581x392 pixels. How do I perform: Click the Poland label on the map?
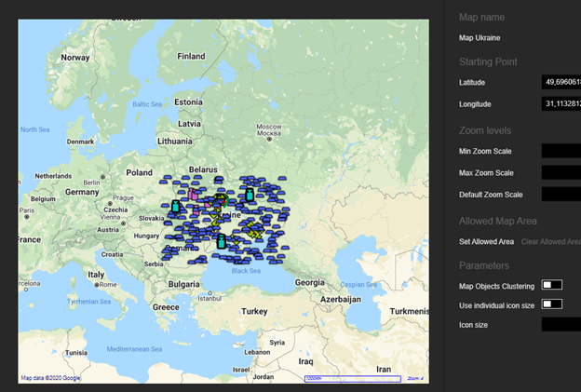tap(139, 172)
